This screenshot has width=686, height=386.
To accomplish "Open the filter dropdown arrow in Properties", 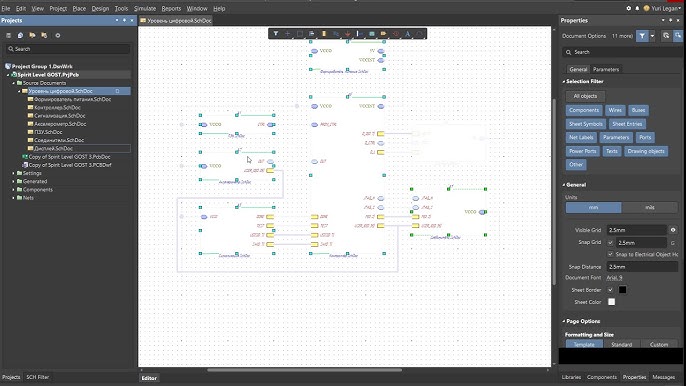I will (x=652, y=36).
